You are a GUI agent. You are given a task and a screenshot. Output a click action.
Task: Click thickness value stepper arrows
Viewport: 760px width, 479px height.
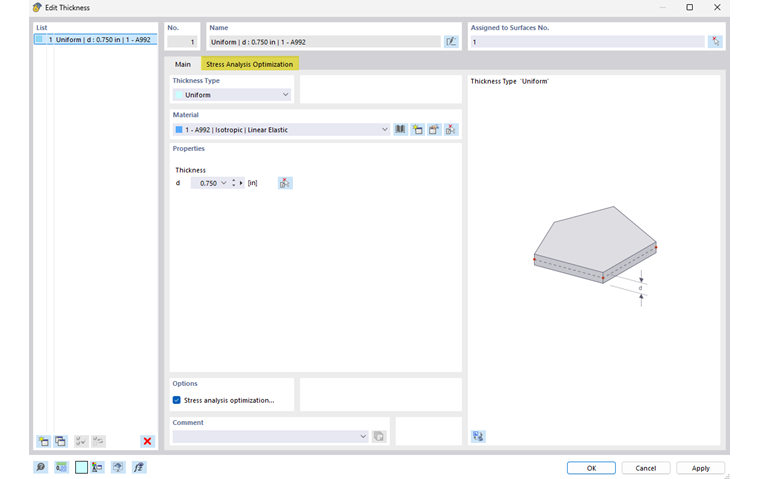pyautogui.click(x=234, y=183)
